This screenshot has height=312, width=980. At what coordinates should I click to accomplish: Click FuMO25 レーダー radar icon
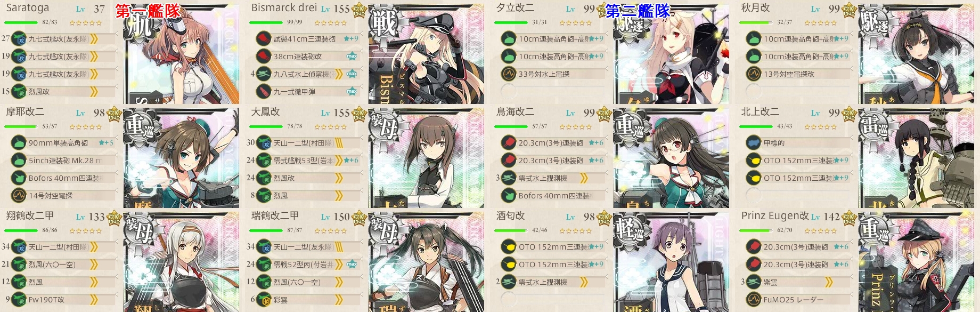coord(754,300)
